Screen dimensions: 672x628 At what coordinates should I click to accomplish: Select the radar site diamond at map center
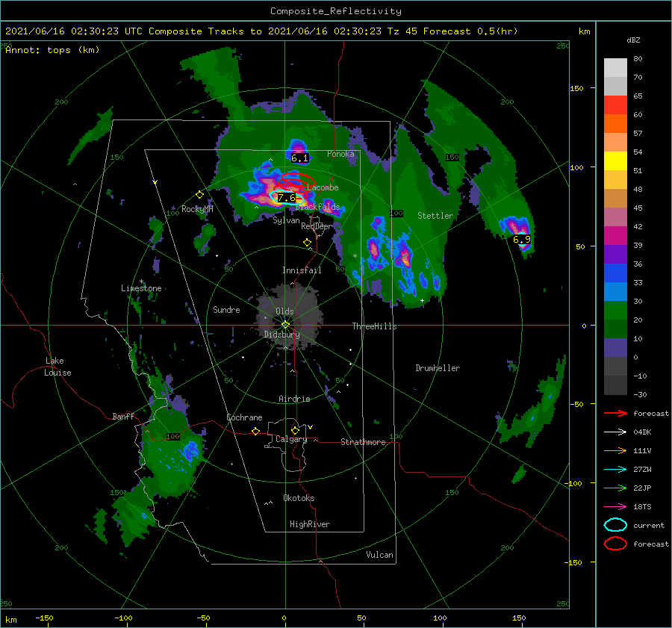pyautogui.click(x=285, y=325)
